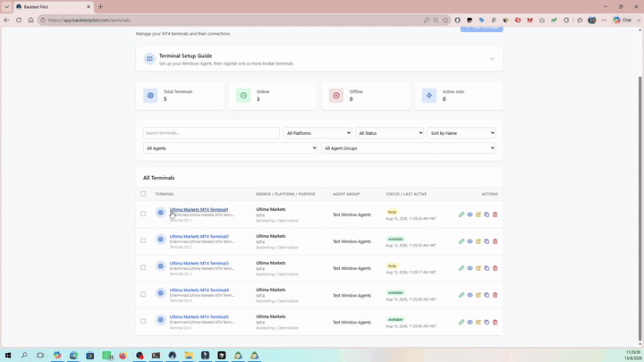This screenshot has width=644, height=362.
Task: Open File Explorer from the taskbar
Action: click(189, 356)
